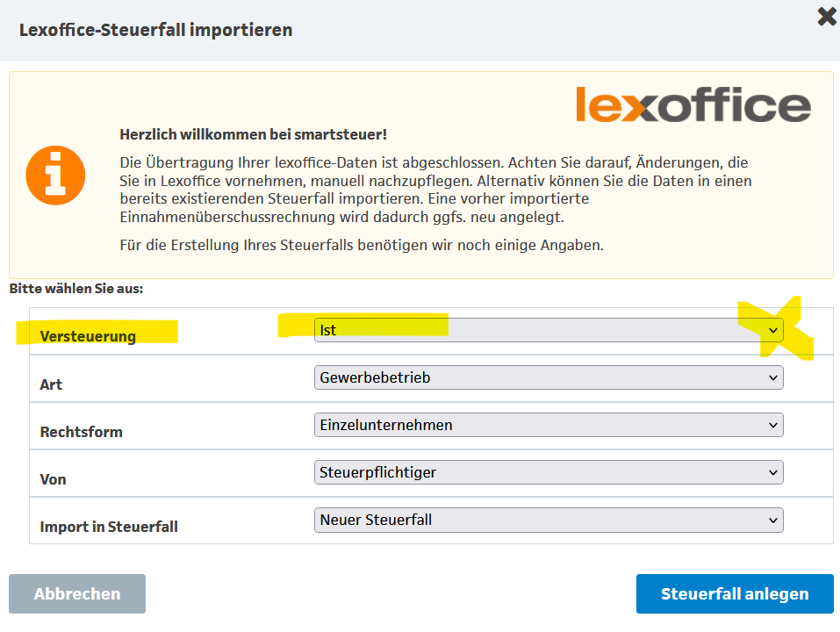Click the Bitte wählen Sie aus text
The width and height of the screenshot is (840, 632).
point(75,288)
